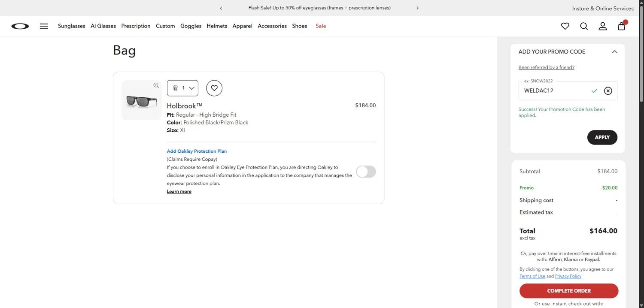The width and height of the screenshot is (644, 308).
Task: Open the Privacy Policy link
Action: click(568, 276)
